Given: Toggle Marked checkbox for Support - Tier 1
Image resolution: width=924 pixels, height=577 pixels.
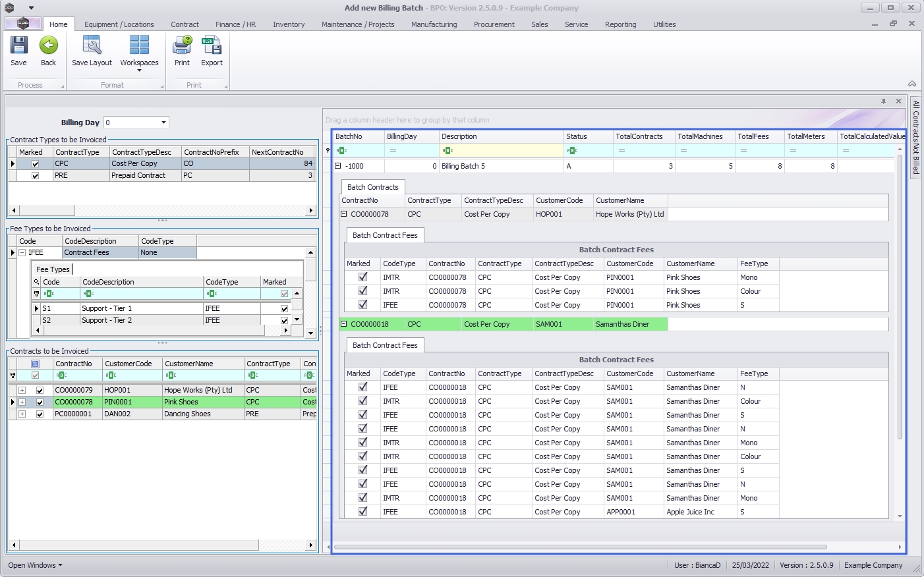Looking at the screenshot, I should (x=284, y=309).
